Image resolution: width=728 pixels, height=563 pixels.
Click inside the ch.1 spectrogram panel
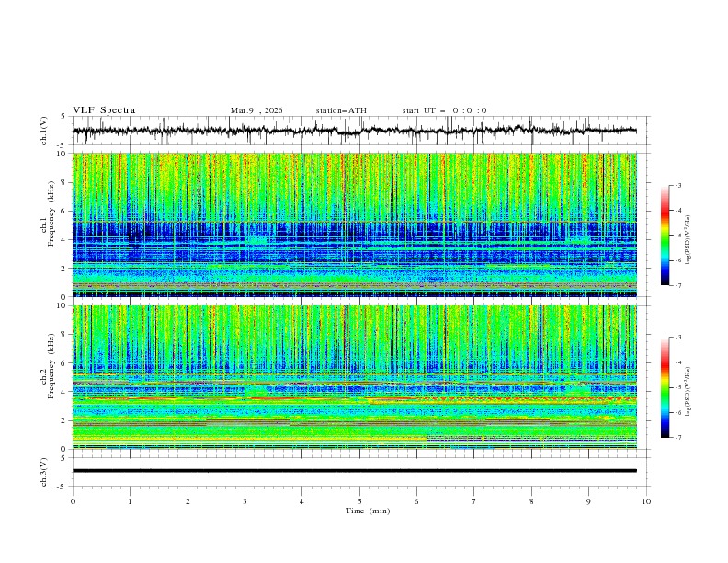click(355, 224)
